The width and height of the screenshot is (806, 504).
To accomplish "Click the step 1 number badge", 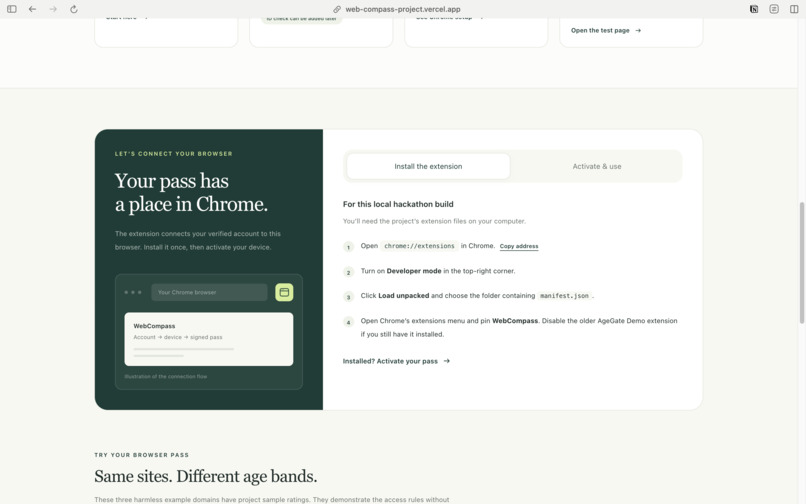I will 349,247.
